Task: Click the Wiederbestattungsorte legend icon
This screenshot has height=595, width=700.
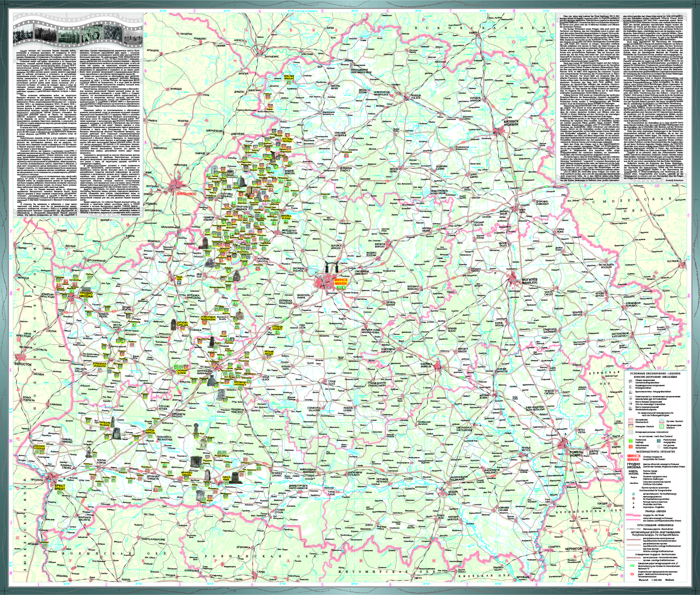Action: 631,408
